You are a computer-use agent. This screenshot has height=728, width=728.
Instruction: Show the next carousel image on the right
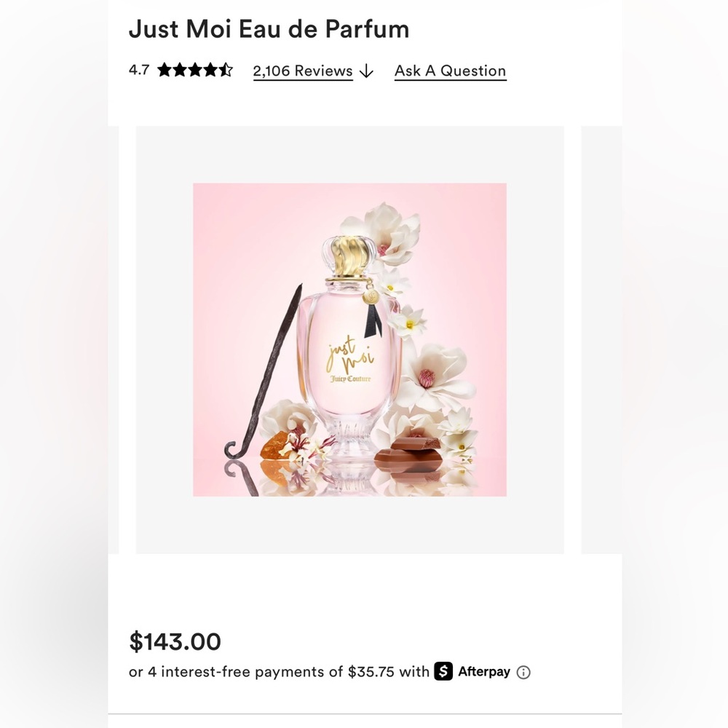coord(601,340)
